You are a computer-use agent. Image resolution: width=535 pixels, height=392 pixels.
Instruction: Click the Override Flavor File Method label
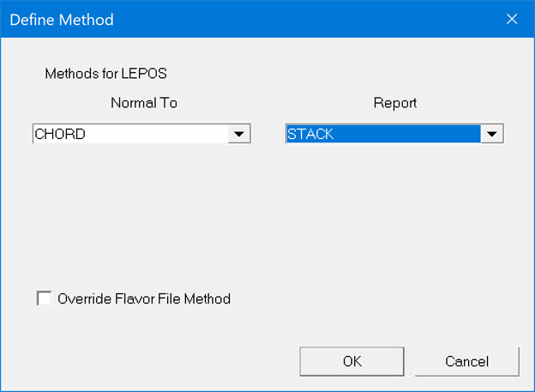[x=144, y=299]
